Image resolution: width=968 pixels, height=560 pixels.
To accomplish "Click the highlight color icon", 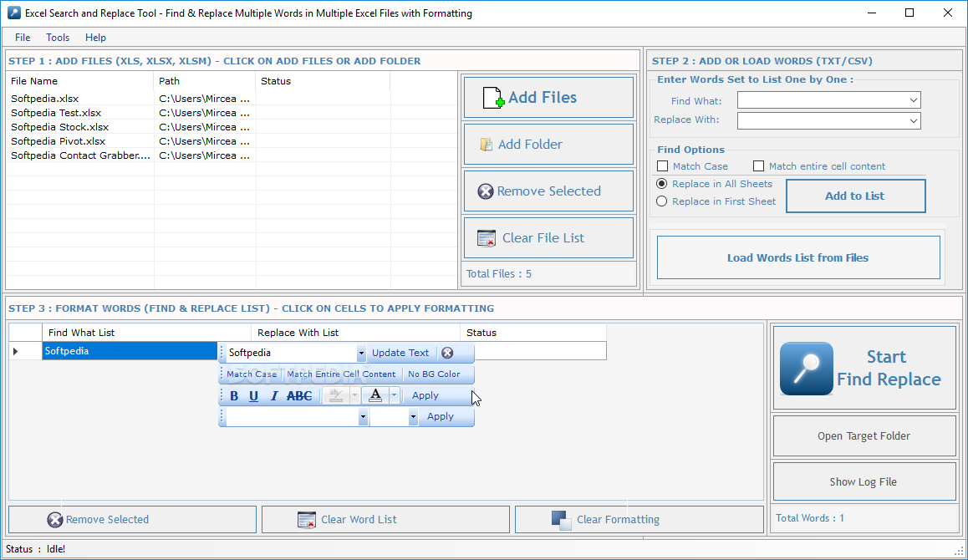I will (336, 396).
